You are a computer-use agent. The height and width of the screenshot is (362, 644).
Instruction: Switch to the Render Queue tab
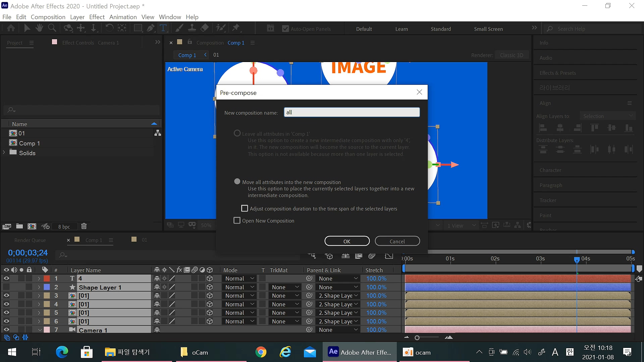pyautogui.click(x=30, y=240)
